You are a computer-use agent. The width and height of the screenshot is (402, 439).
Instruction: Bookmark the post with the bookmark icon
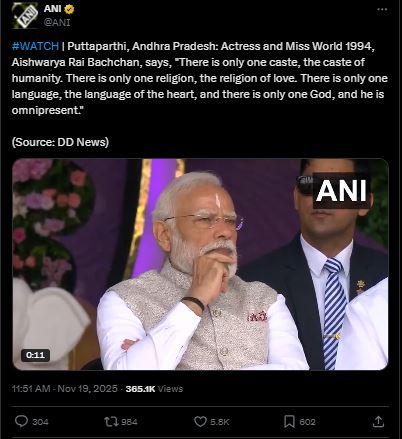(289, 422)
